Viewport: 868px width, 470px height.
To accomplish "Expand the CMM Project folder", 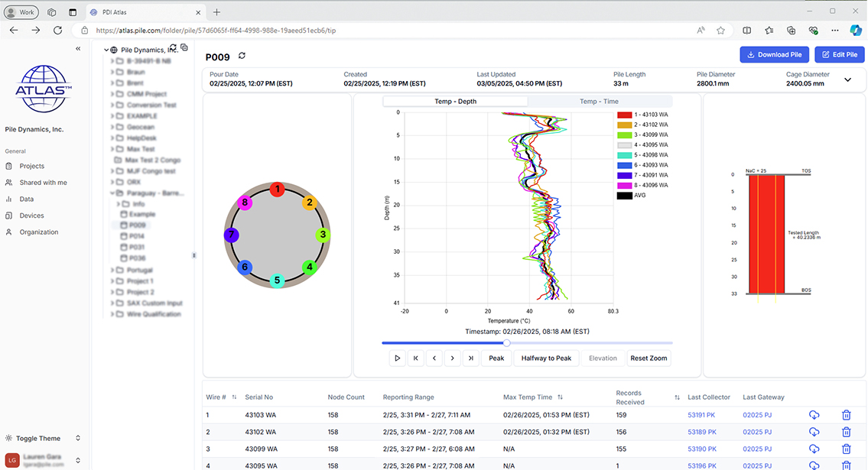I will [x=112, y=94].
